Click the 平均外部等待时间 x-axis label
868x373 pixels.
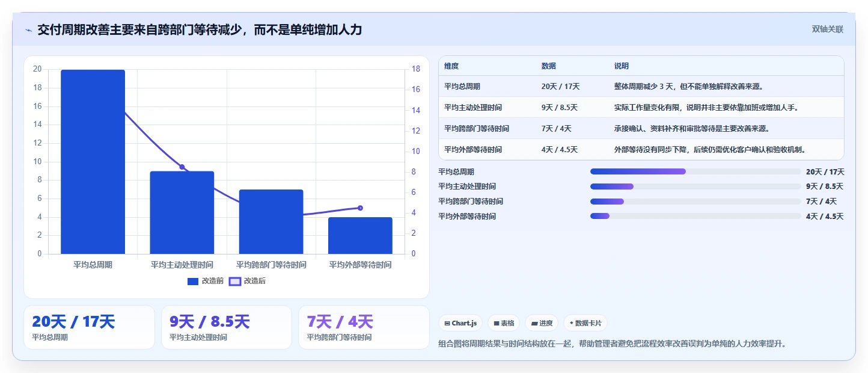click(360, 265)
